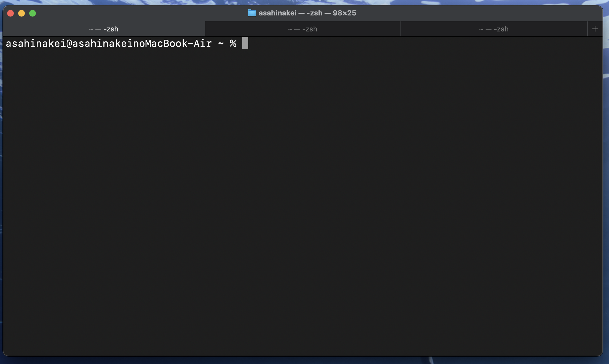
Task: Switch to the rightmost zsh tab
Action: coord(494,29)
